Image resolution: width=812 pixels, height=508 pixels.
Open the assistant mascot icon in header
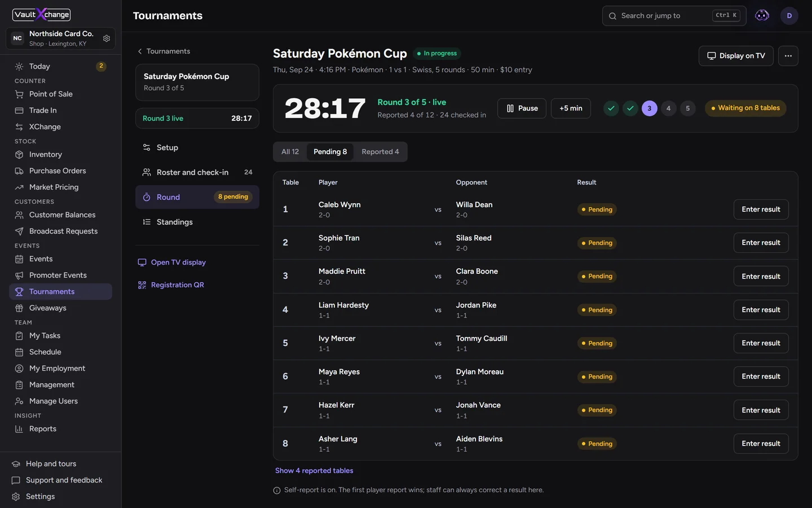click(762, 15)
